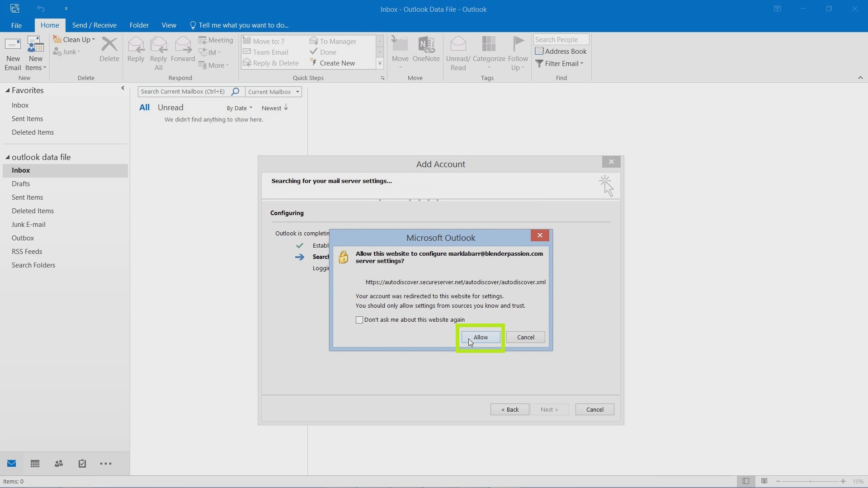Open the Junk dropdown
Image resolution: width=868 pixels, height=488 pixels.
pyautogui.click(x=67, y=52)
